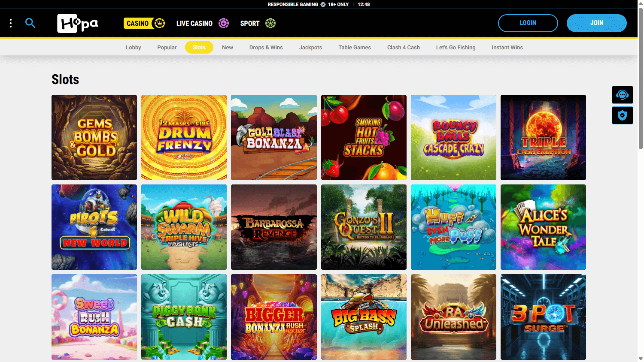Open the Drops & Wins section
The height and width of the screenshot is (362, 644).
(266, 47)
